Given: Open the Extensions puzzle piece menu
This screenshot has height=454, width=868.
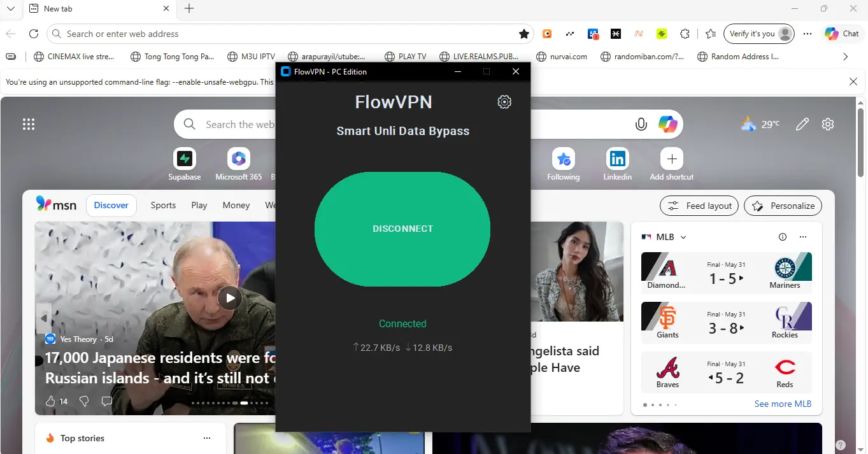Looking at the screenshot, I should [x=685, y=34].
